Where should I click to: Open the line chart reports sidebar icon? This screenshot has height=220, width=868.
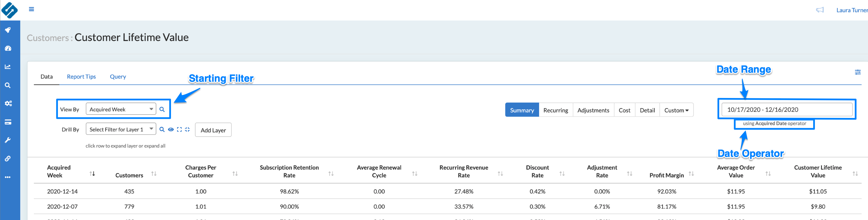pyautogui.click(x=8, y=67)
